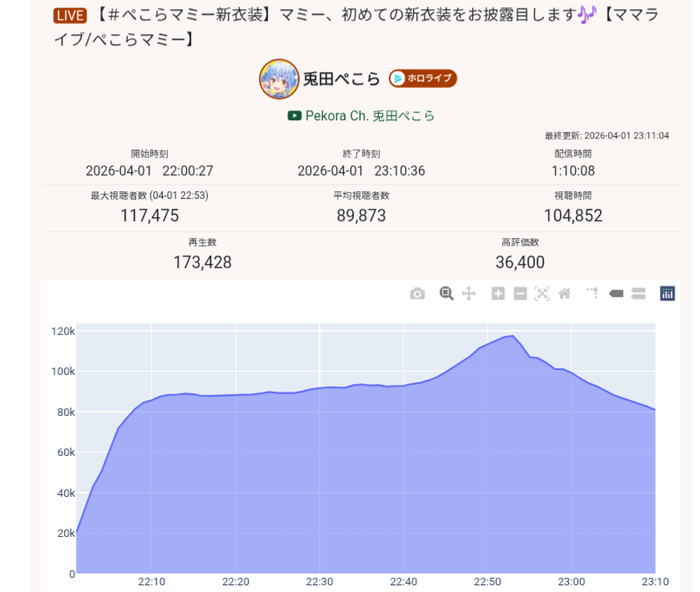Viewport: 700px width, 592px height.
Task: Select the Zoom tool in chart toolbar
Action: pyautogui.click(x=446, y=294)
